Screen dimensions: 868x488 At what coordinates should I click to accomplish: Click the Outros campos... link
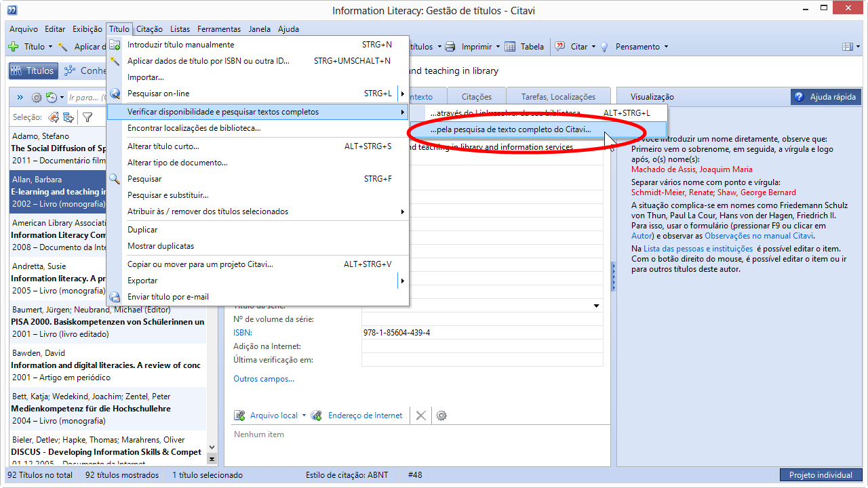tap(264, 379)
